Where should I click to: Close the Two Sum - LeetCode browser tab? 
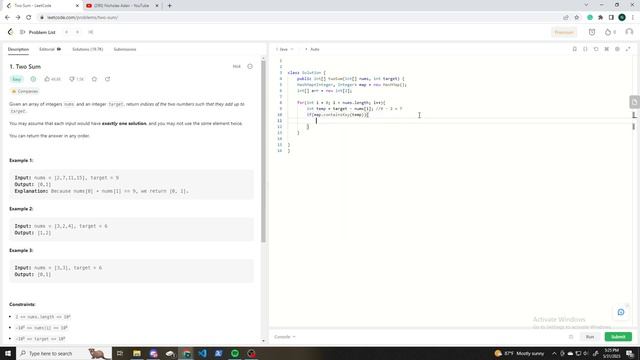pos(77,6)
